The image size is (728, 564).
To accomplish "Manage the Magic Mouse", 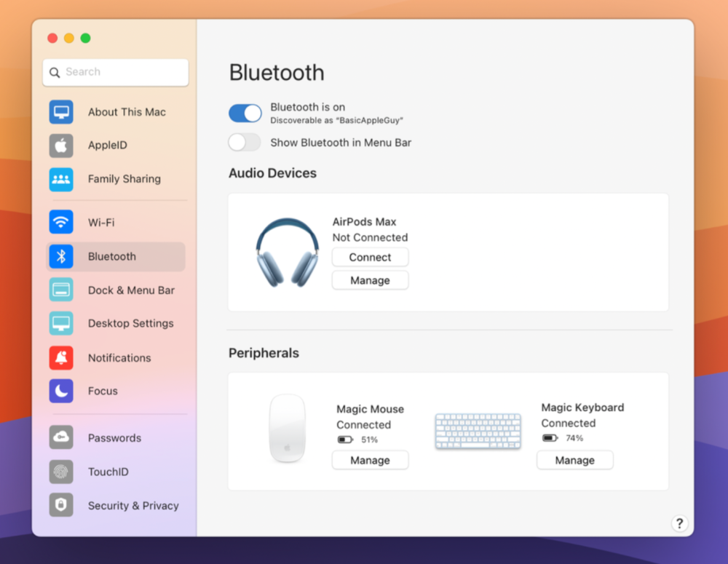I will pyautogui.click(x=370, y=460).
